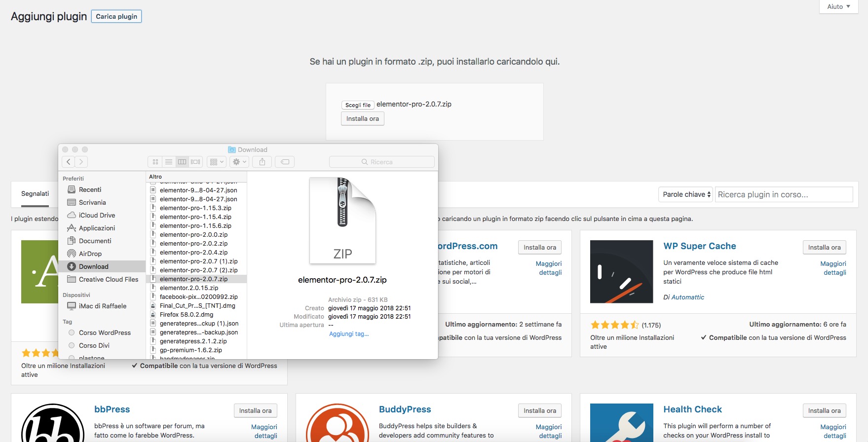Viewport: 868px width, 442px height.
Task: Switch Finder to column view
Action: (x=182, y=162)
